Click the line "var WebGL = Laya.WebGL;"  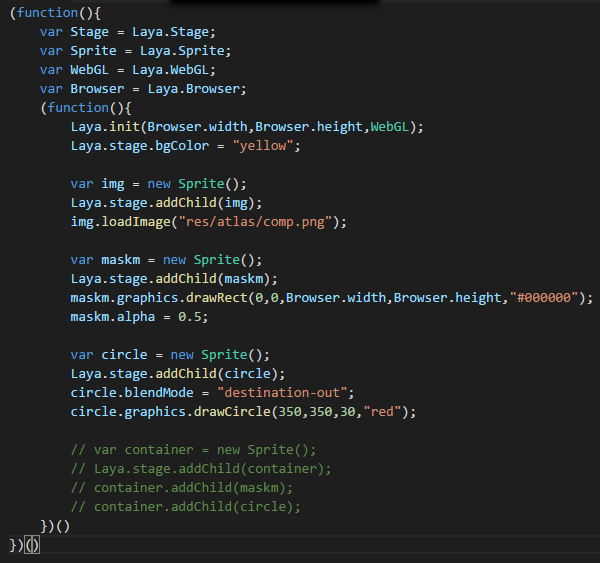(x=128, y=70)
